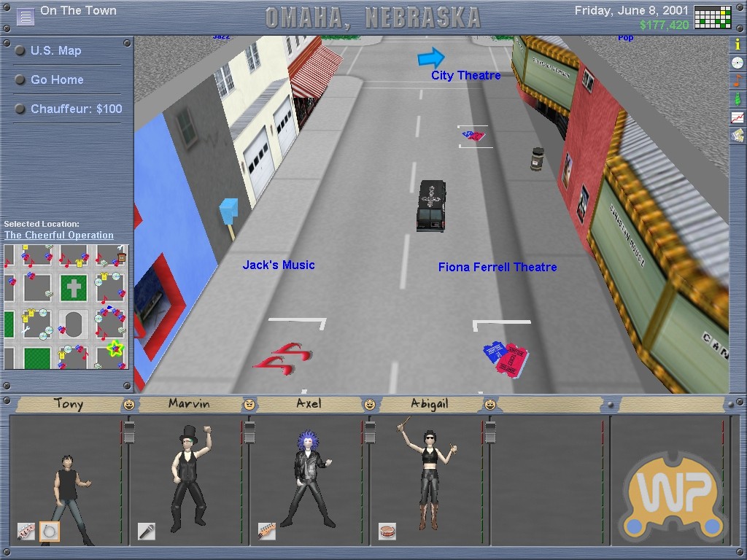Select Marvin's microphone icon

(x=146, y=532)
